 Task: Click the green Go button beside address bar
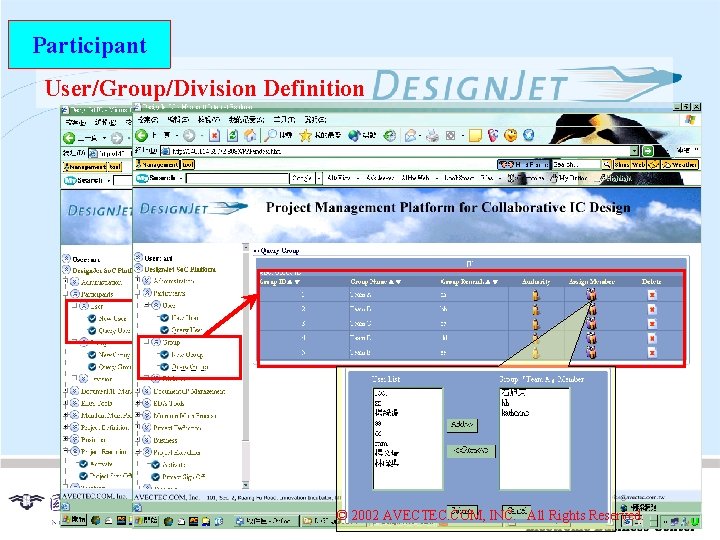647,151
